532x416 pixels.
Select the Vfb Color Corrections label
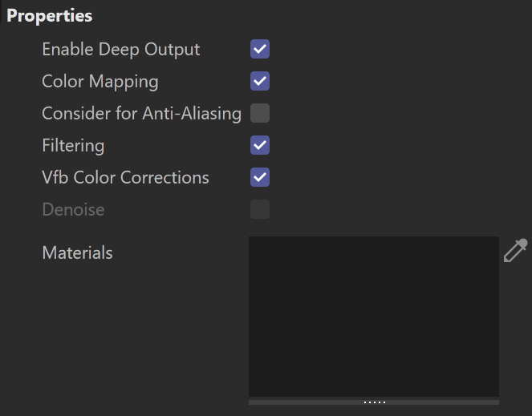coord(125,177)
